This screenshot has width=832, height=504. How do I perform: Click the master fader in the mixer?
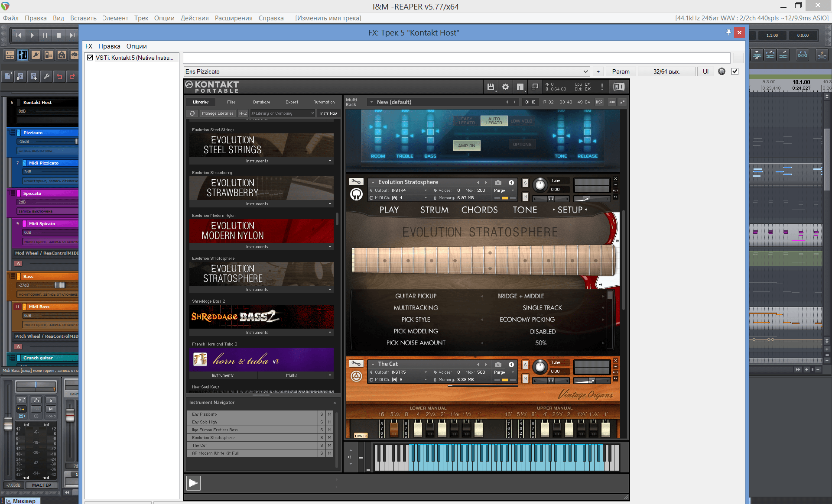pos(8,424)
